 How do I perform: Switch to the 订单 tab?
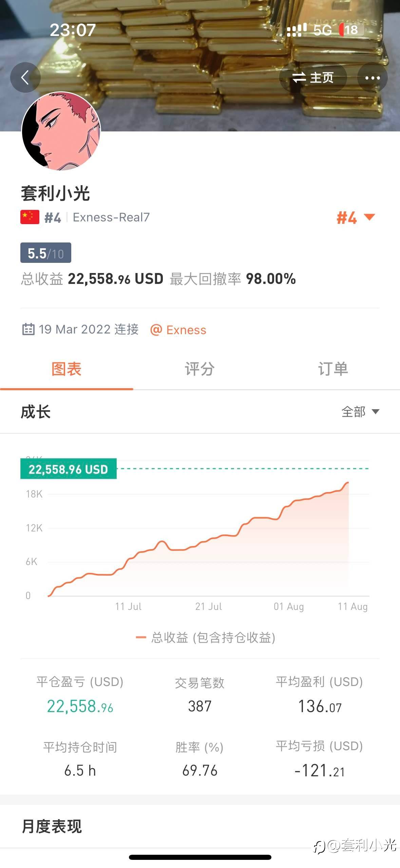tap(333, 369)
